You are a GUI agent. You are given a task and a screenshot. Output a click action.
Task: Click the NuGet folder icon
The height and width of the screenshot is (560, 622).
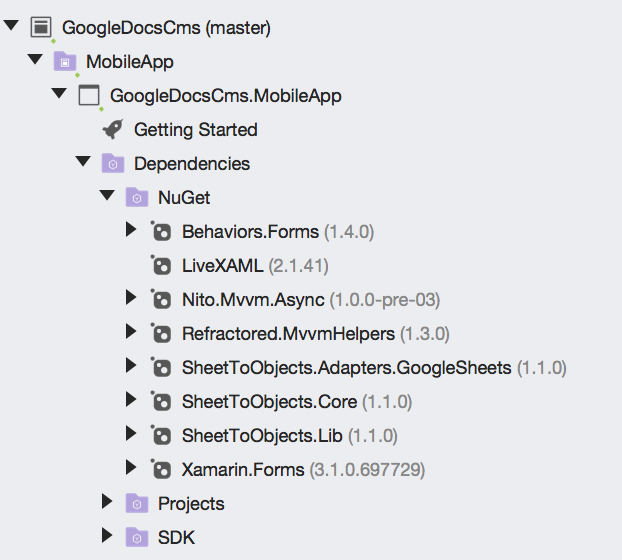[137, 198]
